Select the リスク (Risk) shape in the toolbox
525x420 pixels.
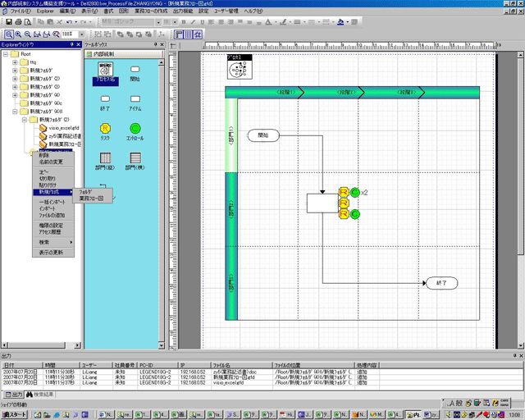coord(105,129)
